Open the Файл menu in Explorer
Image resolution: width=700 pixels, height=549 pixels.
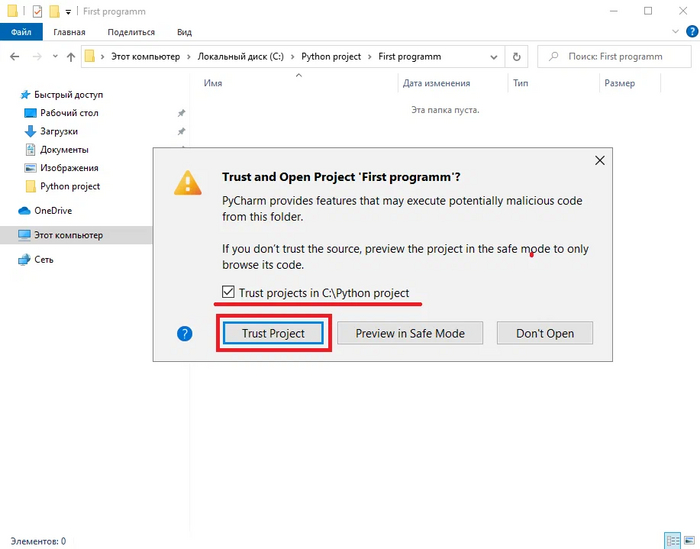click(21, 32)
